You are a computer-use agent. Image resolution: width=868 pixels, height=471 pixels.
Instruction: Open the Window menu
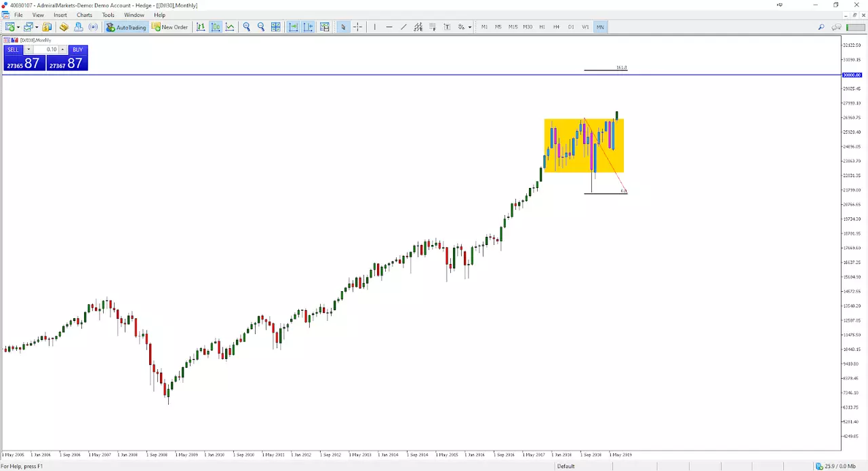click(x=134, y=15)
